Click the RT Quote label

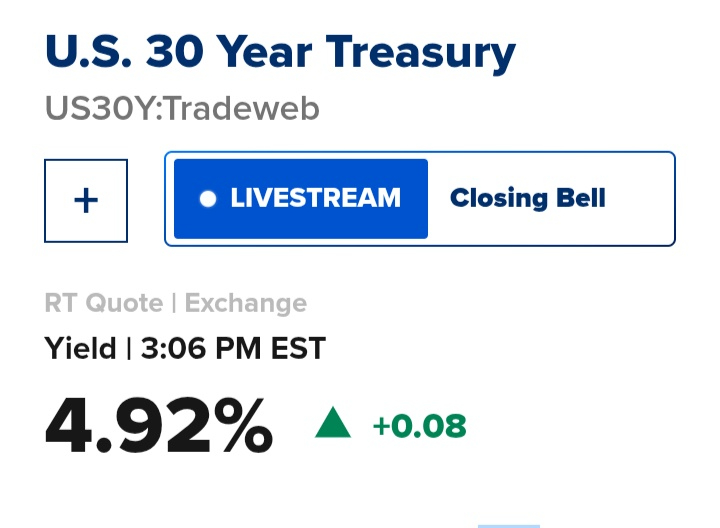click(x=105, y=302)
